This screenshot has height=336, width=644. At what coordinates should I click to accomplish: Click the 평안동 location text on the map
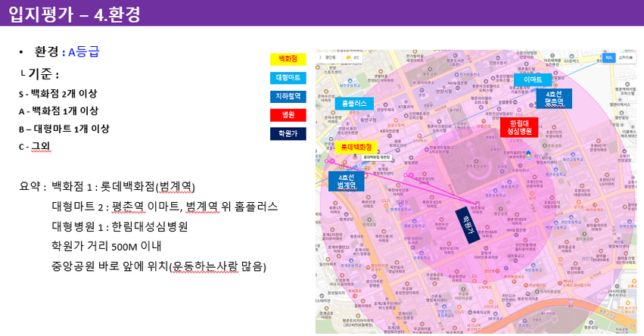click(x=331, y=58)
